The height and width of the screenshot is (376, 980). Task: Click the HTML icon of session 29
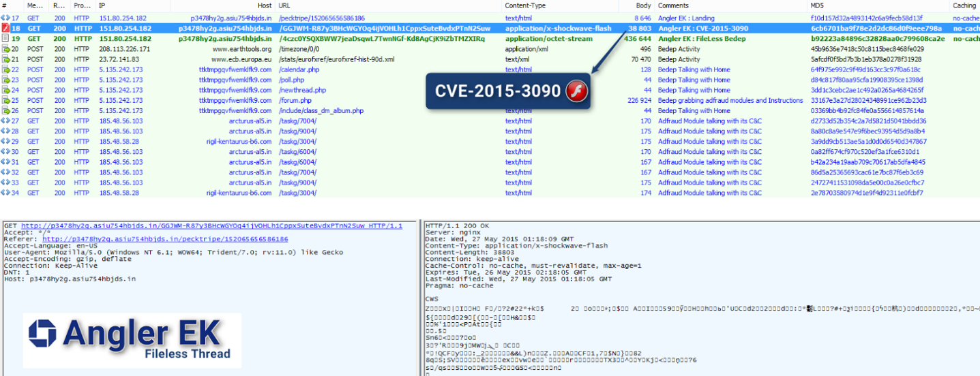5,142
